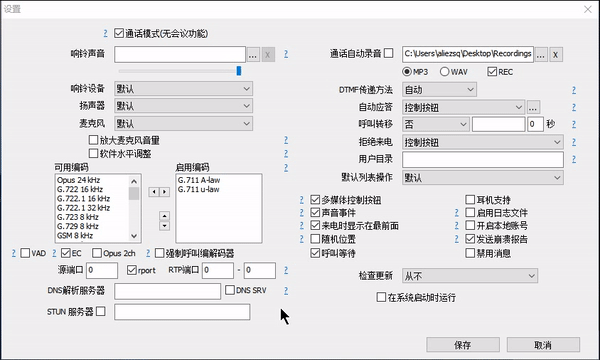Click the 保存 save button
The width and height of the screenshot is (600, 360).
pos(463,345)
